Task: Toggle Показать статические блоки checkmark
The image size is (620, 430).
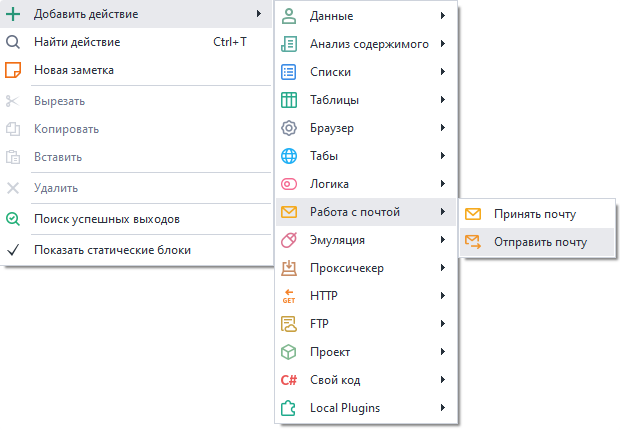Action: [x=13, y=250]
